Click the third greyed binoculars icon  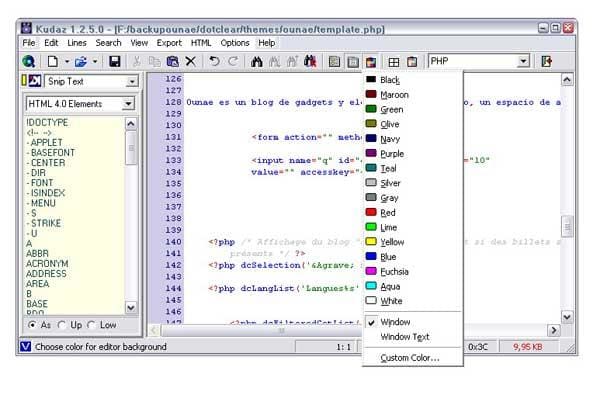[292, 61]
